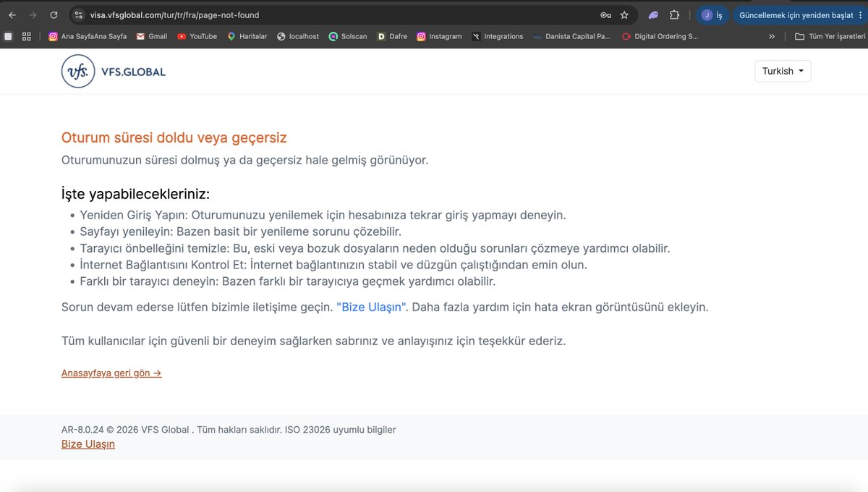Click the İşte yapabilecekleriniz heading
Image resolution: width=868 pixels, height=492 pixels.
135,194
